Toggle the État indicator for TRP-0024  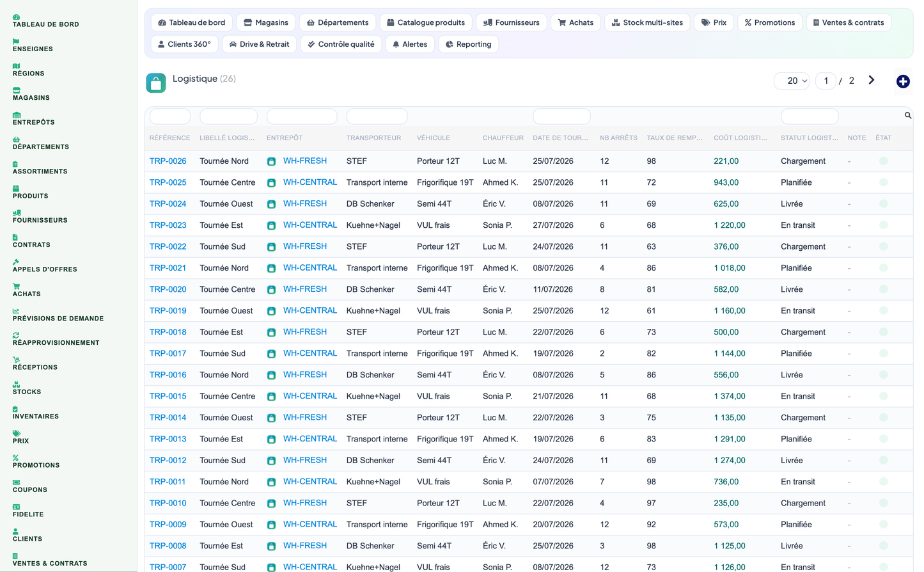coord(883,203)
